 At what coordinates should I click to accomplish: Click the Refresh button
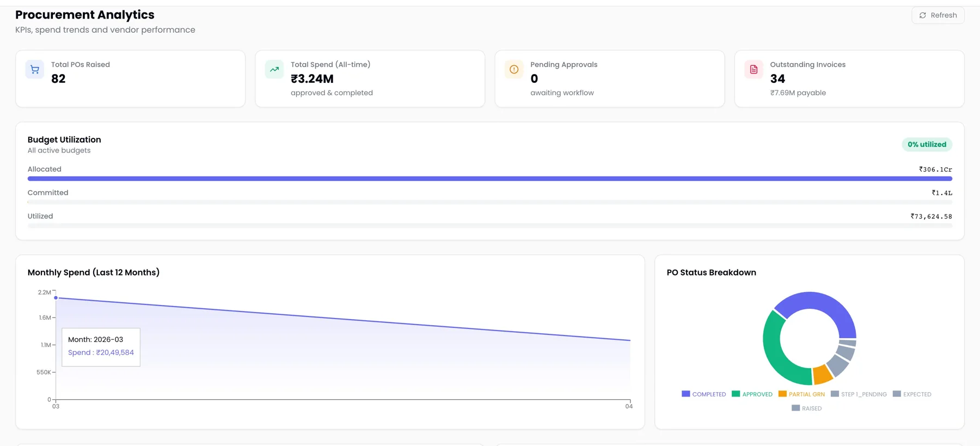tap(938, 15)
